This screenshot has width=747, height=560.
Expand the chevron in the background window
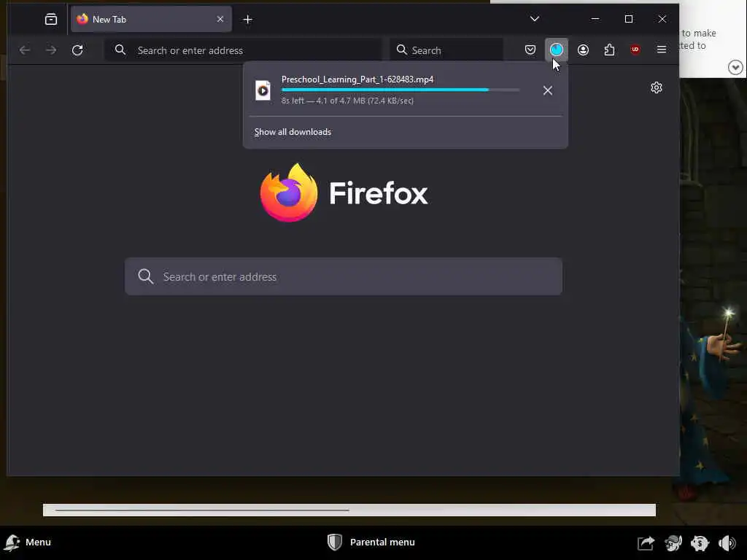(735, 68)
